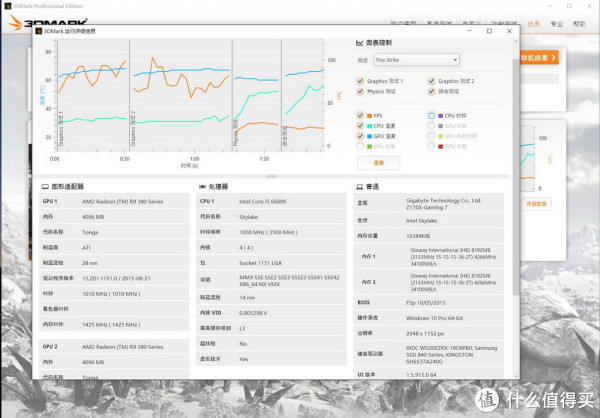Screen dimensions: 600x418
Task: Click the scroll-down arrow of the details window
Action: [x=516, y=376]
